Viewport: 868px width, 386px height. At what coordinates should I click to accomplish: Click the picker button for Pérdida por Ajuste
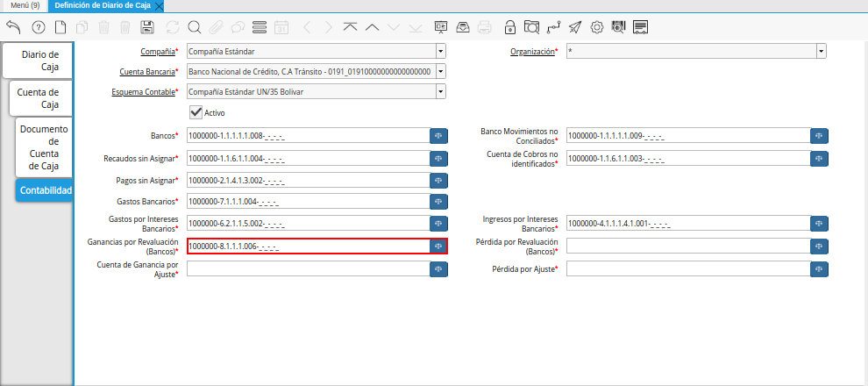[x=819, y=268]
